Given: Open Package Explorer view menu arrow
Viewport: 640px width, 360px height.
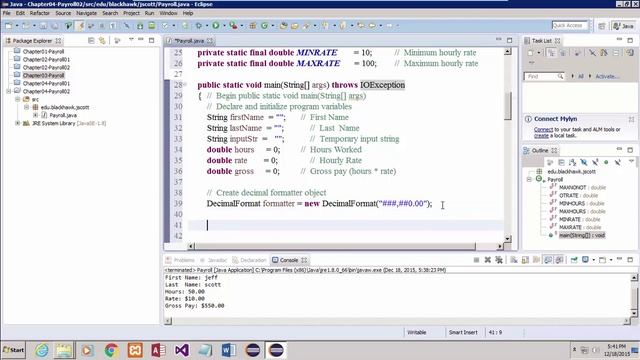Looking at the screenshot, I should point(131,40).
